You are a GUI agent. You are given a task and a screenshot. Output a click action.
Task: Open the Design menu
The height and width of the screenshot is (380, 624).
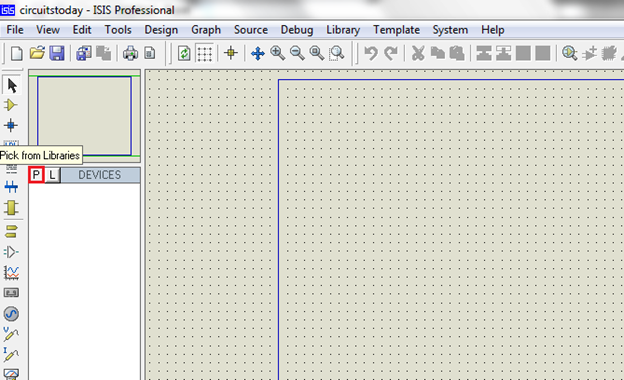click(161, 30)
